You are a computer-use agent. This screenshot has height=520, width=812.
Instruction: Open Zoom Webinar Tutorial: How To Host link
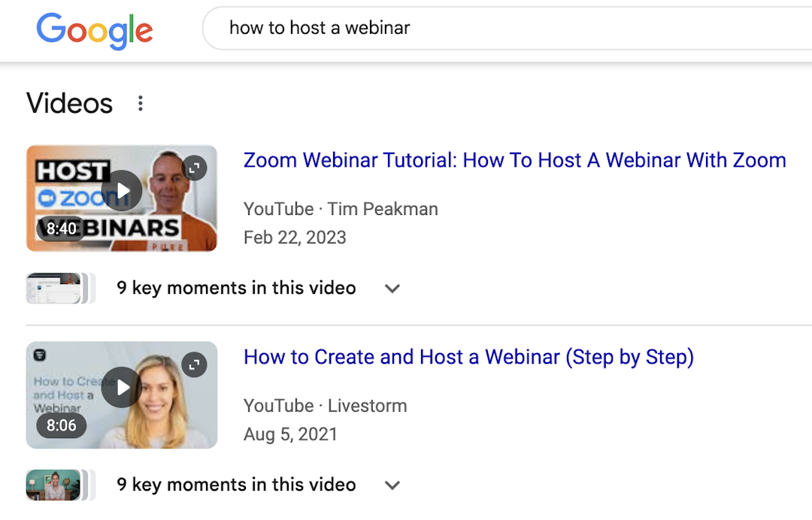[x=515, y=160]
